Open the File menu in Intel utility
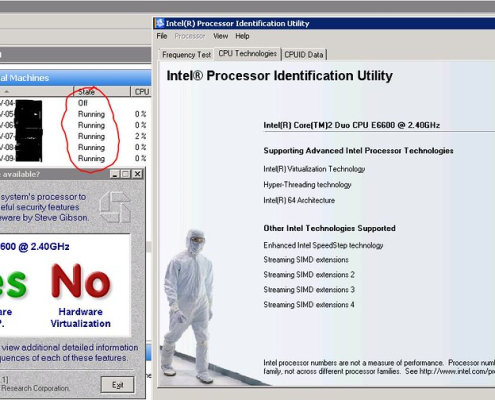 162,36
